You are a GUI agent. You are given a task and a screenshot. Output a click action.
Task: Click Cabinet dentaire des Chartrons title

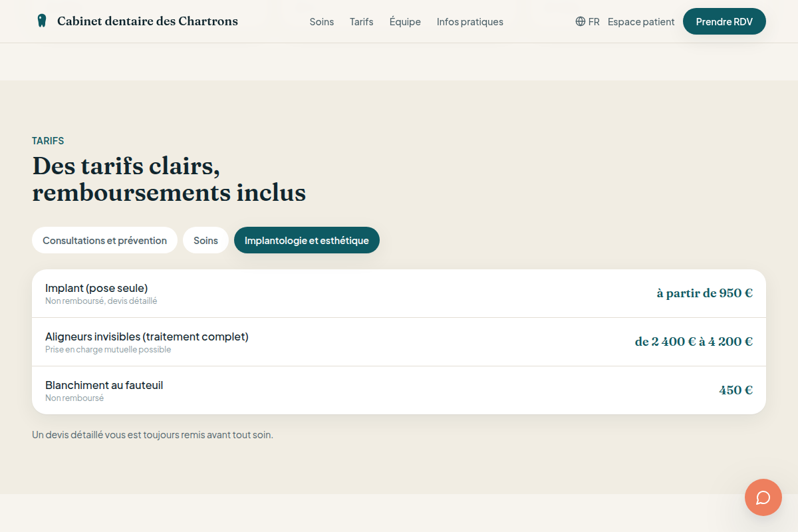[148, 21]
